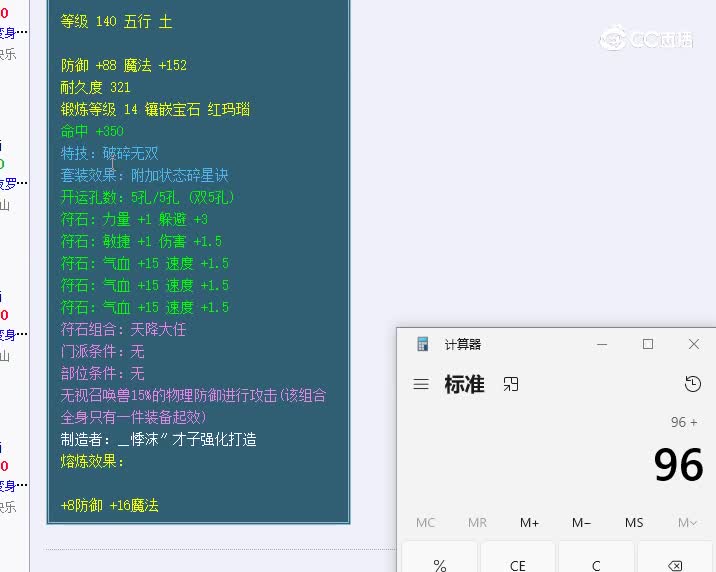Click '等级 140 五行 土' line
The width and height of the screenshot is (716, 572).
[116, 21]
